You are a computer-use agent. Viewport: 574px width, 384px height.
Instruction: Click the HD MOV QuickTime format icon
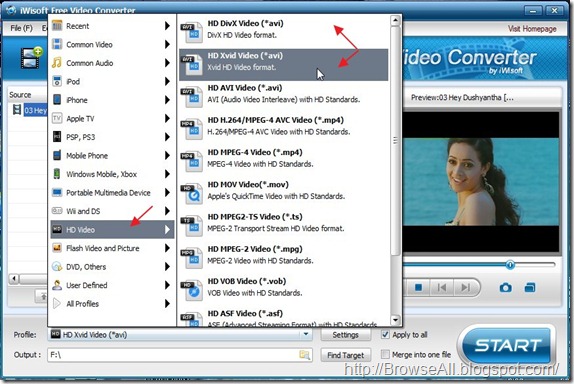point(191,194)
